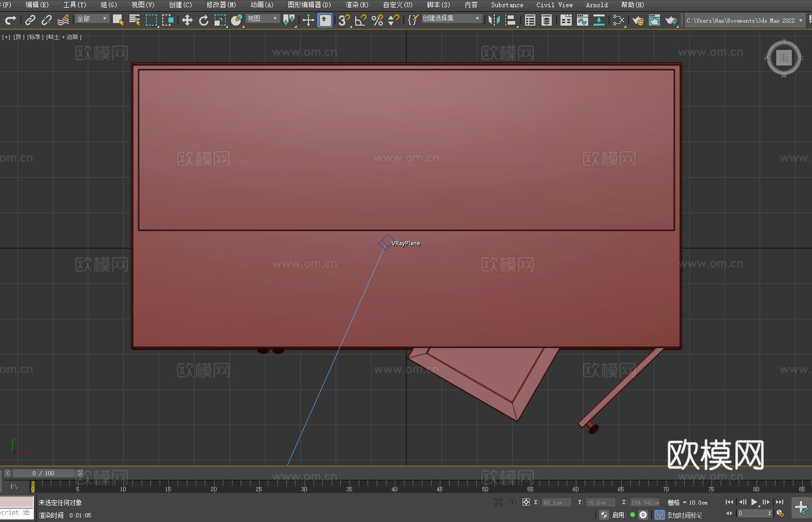The image size is (812, 522).
Task: Open the 修改器(M) menu
Action: coord(221,5)
